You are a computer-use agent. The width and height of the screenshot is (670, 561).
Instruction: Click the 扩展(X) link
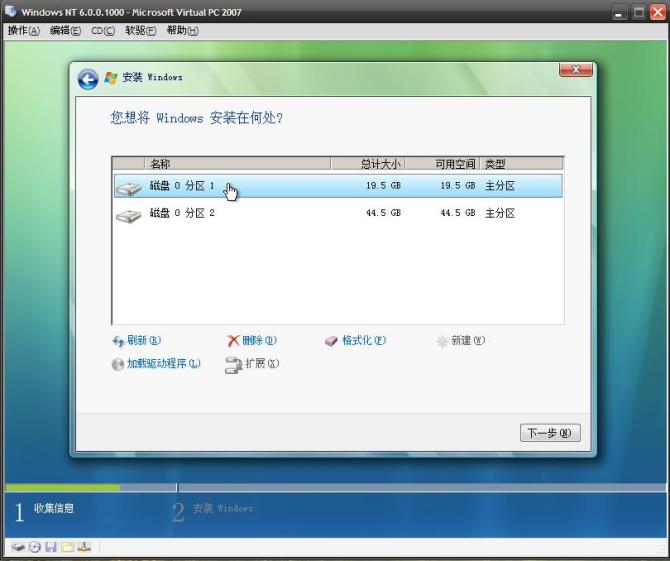[262, 364]
